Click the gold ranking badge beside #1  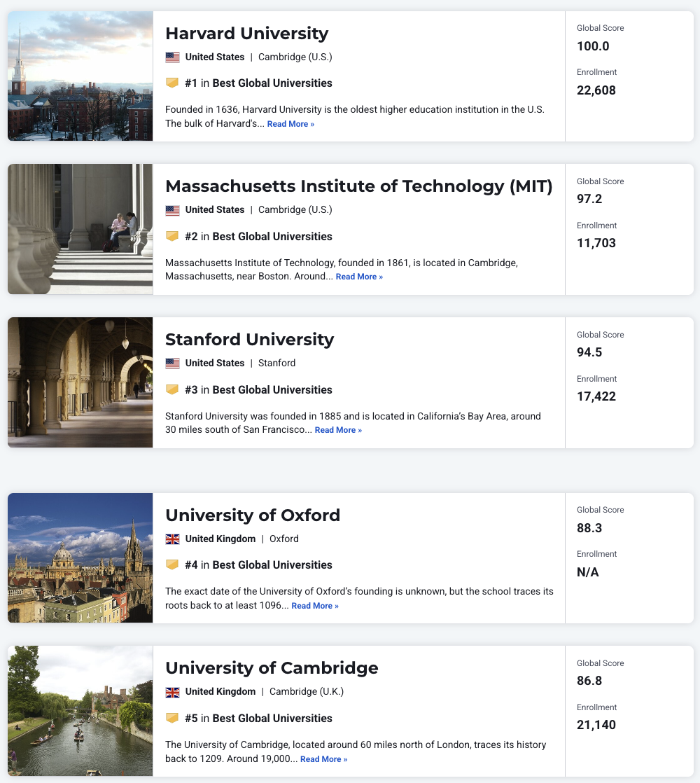pos(172,83)
